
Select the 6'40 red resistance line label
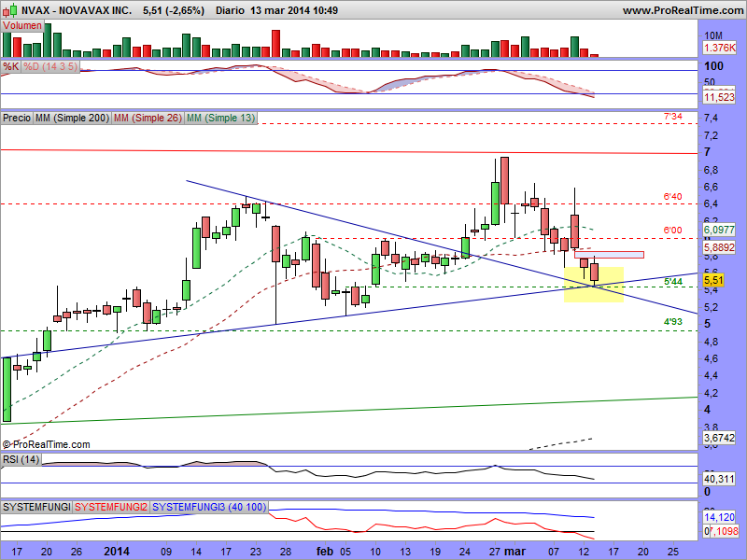click(x=672, y=197)
